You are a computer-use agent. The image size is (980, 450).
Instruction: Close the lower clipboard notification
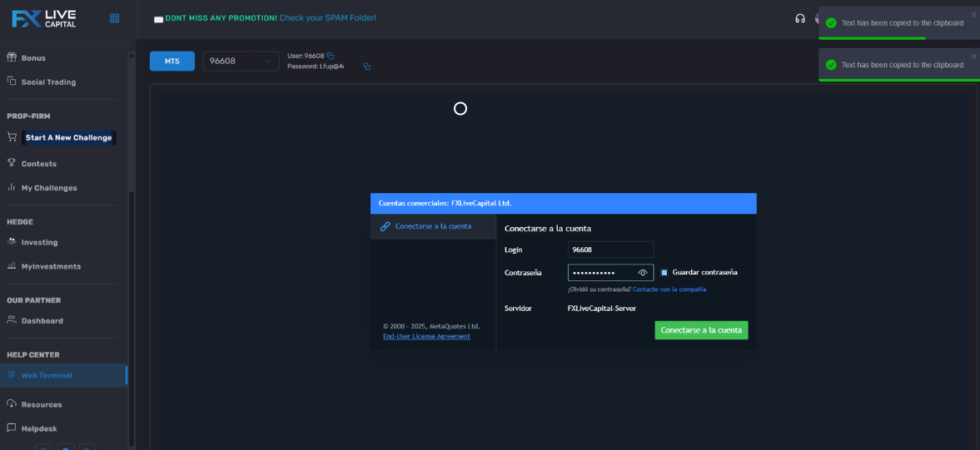[x=973, y=57]
